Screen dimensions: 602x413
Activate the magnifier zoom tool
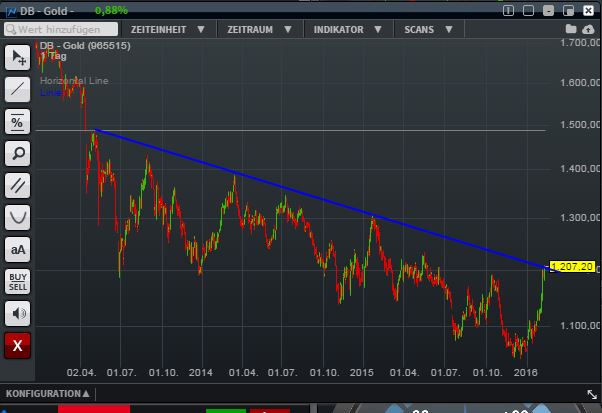[x=18, y=154]
